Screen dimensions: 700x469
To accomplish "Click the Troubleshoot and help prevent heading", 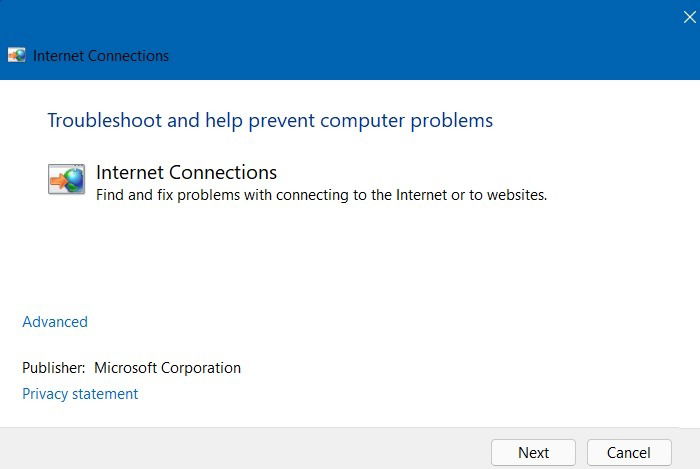I will tap(270, 120).
